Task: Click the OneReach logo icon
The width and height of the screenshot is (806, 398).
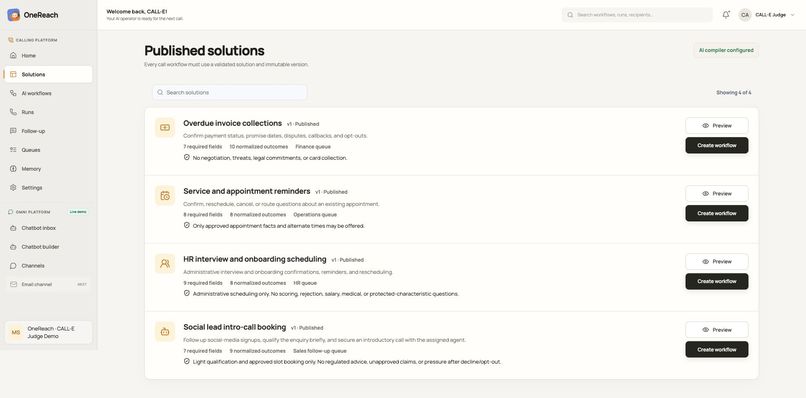Action: click(13, 15)
